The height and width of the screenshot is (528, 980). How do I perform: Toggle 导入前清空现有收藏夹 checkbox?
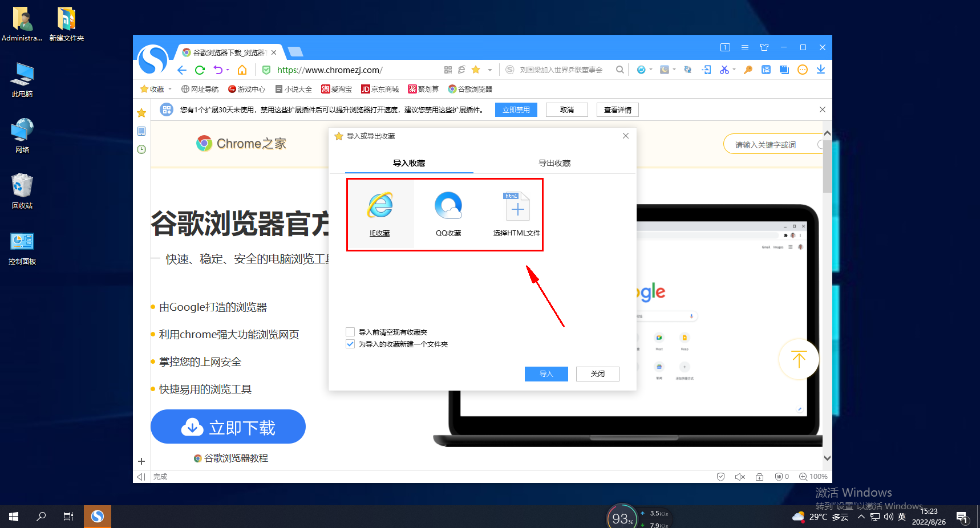(x=350, y=332)
